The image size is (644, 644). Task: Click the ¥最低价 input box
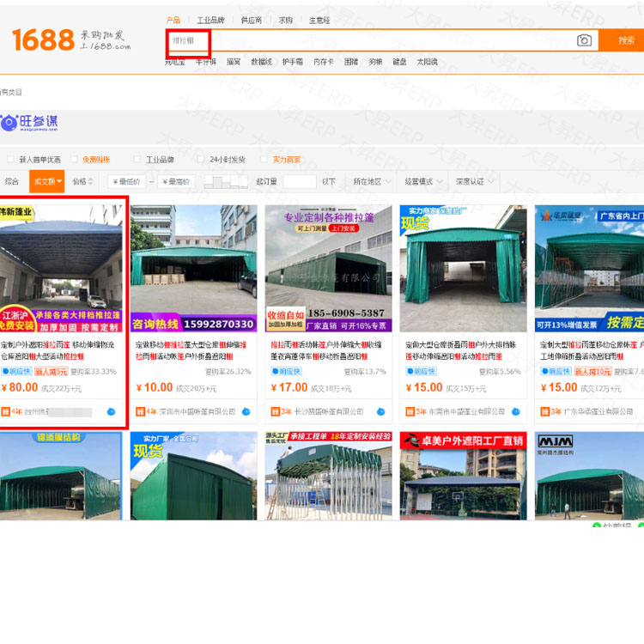point(126,181)
